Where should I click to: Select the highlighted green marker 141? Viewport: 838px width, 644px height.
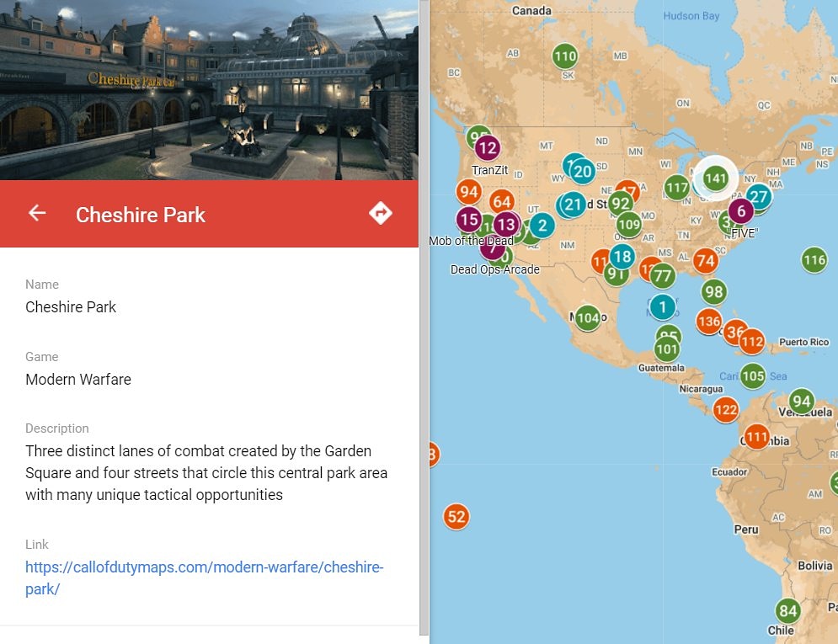716,178
